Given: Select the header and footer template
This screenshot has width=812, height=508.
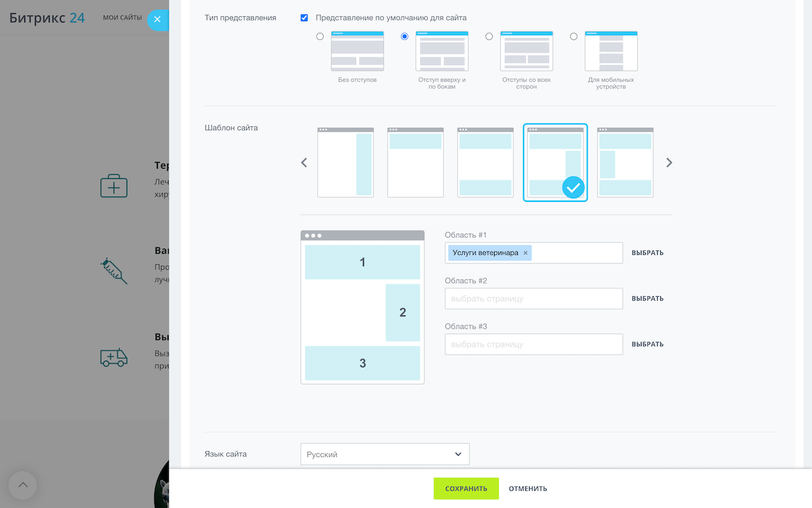Looking at the screenshot, I should [485, 162].
